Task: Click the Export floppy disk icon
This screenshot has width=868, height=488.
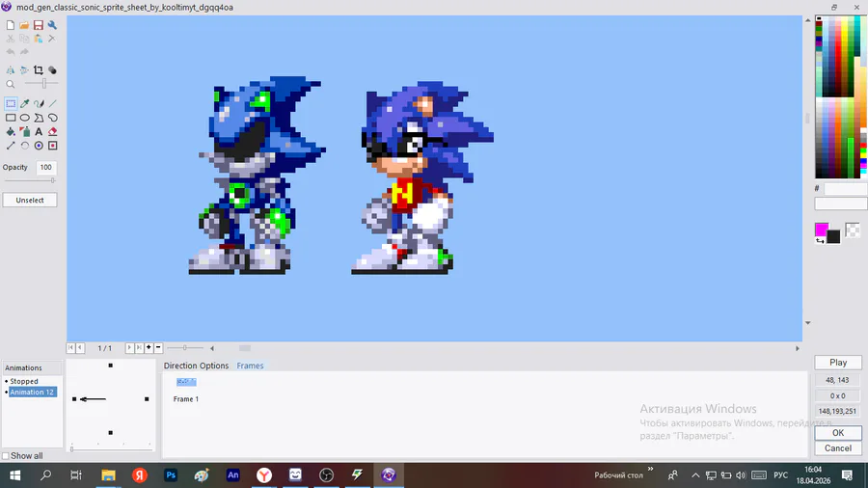Action: 39,25
